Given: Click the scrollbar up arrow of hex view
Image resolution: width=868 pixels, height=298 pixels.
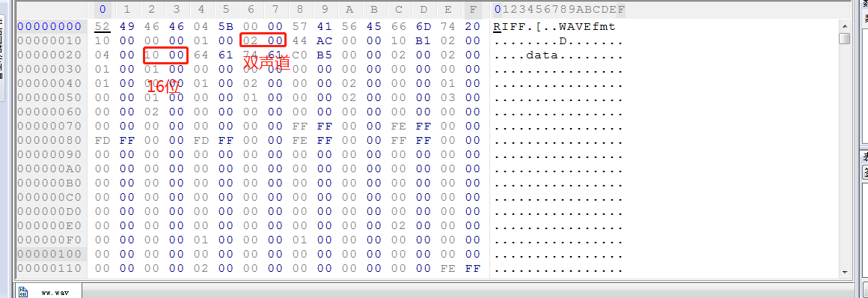Looking at the screenshot, I should 844,26.
